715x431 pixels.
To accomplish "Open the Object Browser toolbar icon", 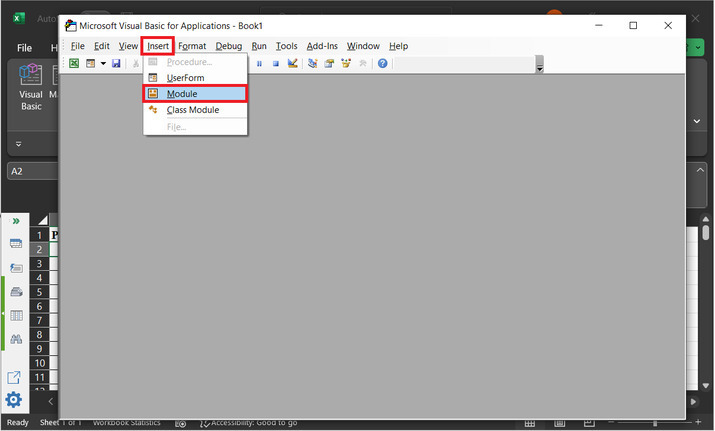I will click(346, 63).
